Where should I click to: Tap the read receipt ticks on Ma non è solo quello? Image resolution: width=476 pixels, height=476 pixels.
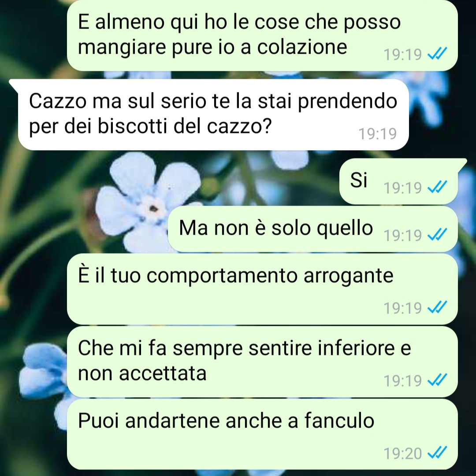437,234
